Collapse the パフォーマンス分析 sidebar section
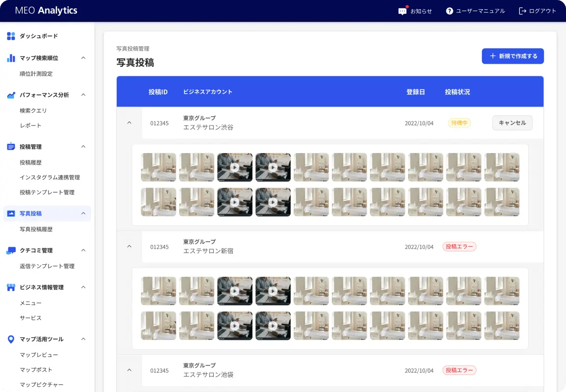This screenshot has height=392, width=566. click(x=83, y=95)
